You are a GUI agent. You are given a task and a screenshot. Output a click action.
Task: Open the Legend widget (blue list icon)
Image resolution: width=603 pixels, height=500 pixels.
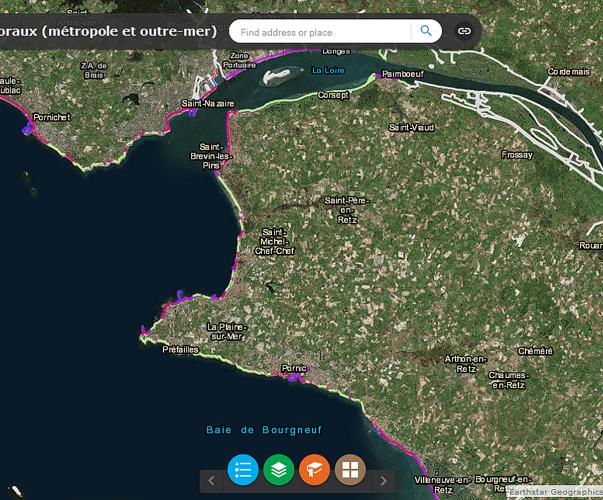tap(243, 469)
